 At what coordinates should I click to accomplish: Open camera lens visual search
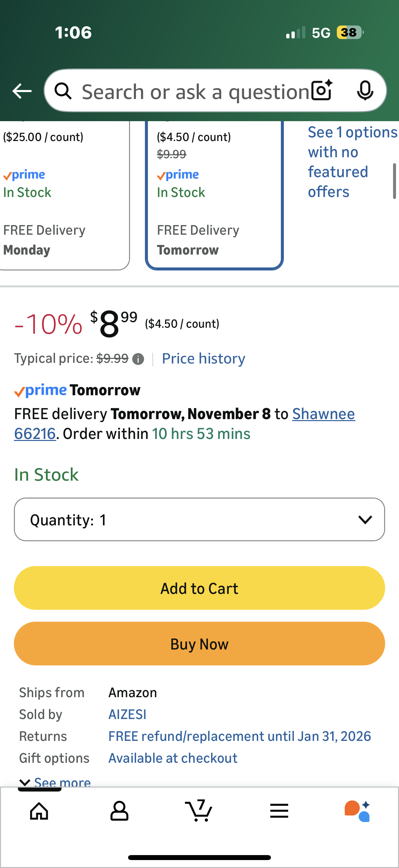pos(322,91)
